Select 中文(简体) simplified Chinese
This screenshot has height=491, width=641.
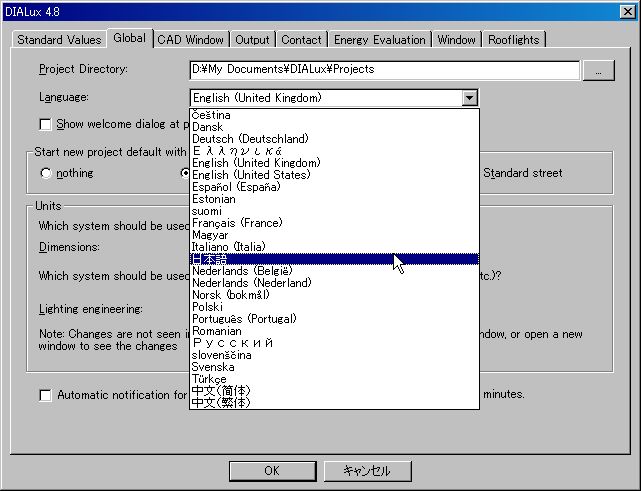(x=334, y=391)
